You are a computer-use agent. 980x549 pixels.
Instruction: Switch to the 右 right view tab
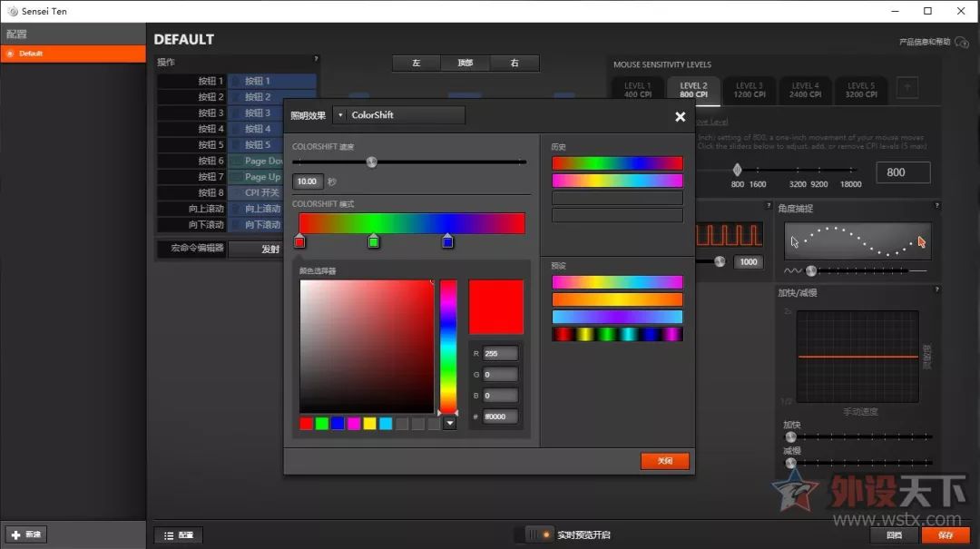(x=514, y=64)
